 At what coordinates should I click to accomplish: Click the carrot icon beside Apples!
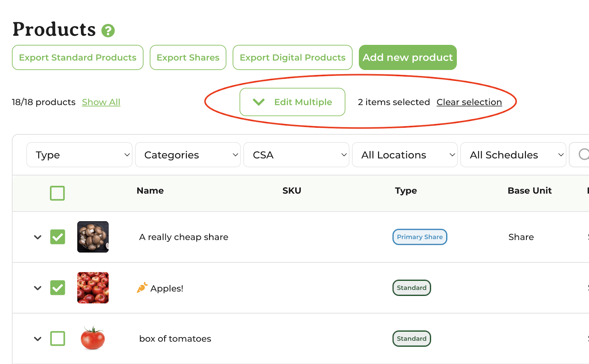(x=142, y=287)
